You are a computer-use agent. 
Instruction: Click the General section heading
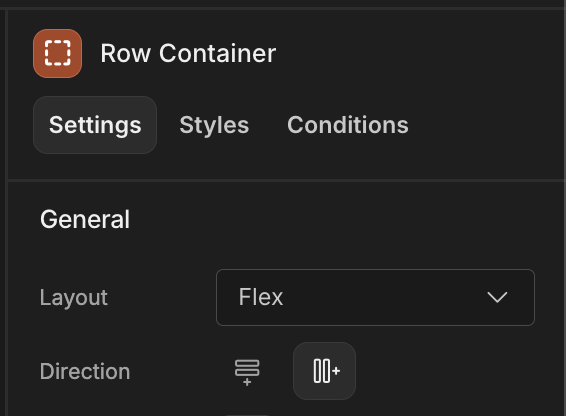tap(85, 219)
